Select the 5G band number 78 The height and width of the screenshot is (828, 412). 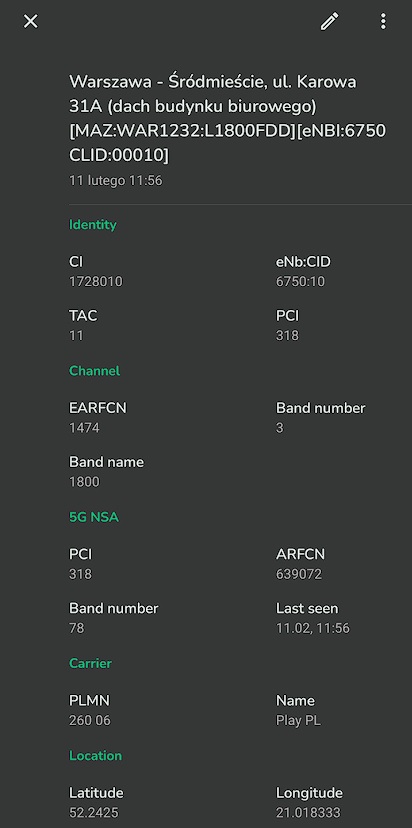(x=77, y=628)
